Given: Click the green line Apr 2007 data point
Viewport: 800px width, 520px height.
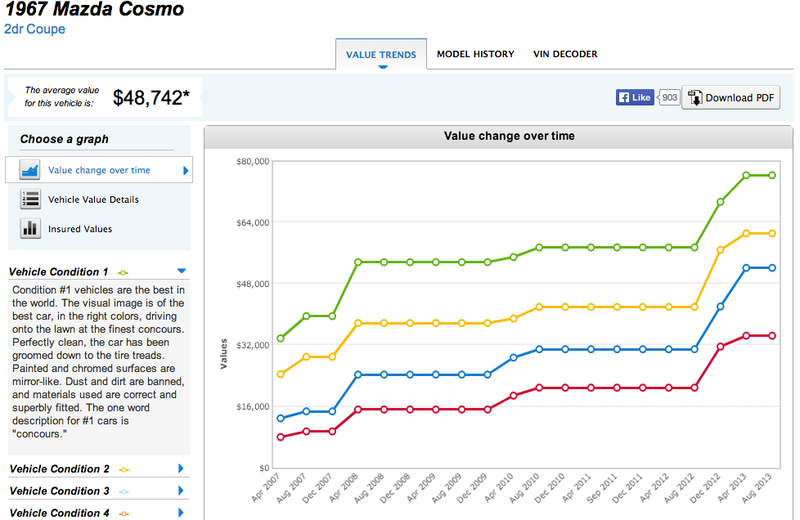Looking at the screenshot, I should [x=281, y=338].
